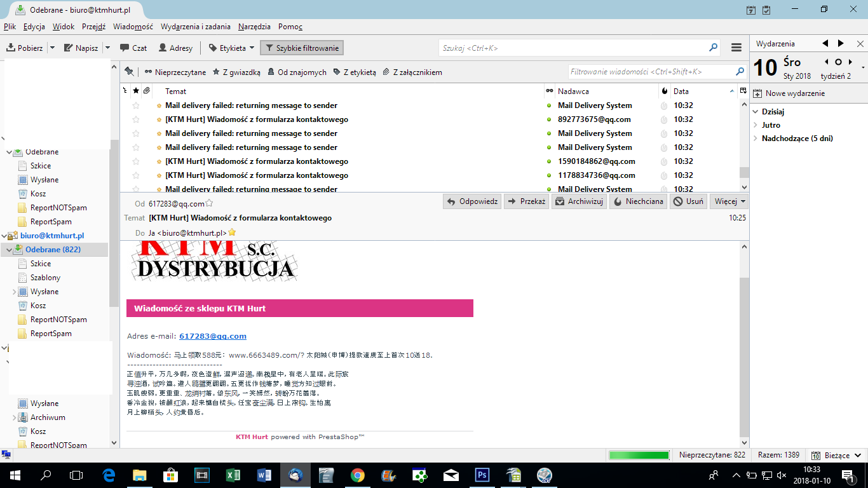Open the Plik menu
This screenshot has height=488, width=868.
coord(10,27)
